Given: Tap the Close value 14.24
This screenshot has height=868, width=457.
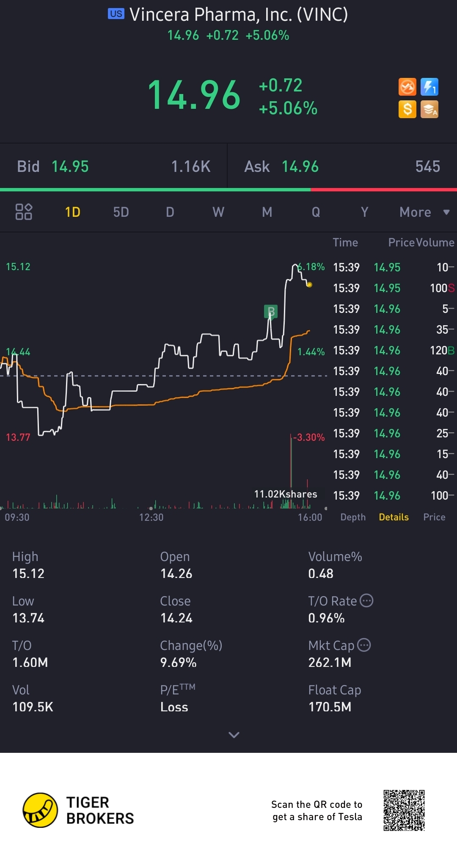Looking at the screenshot, I should [176, 618].
